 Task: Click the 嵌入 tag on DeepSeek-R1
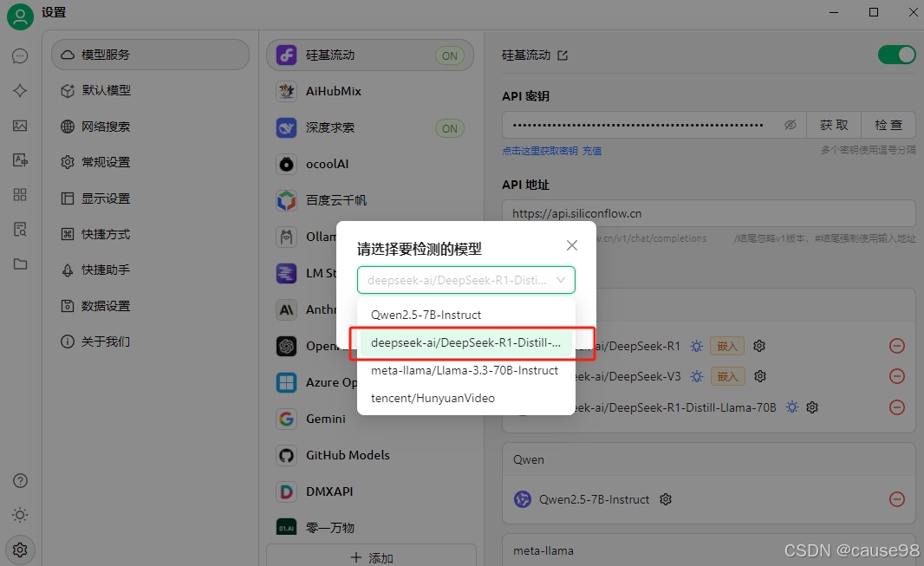pos(727,346)
